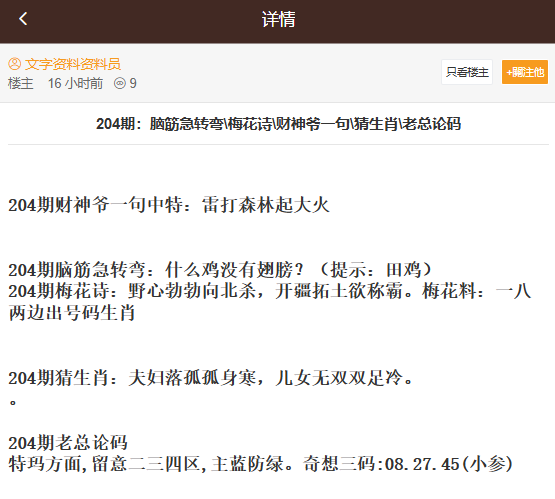Click the 特玛方面 analysis line
This screenshot has height=499, width=555.
[x=261, y=464]
